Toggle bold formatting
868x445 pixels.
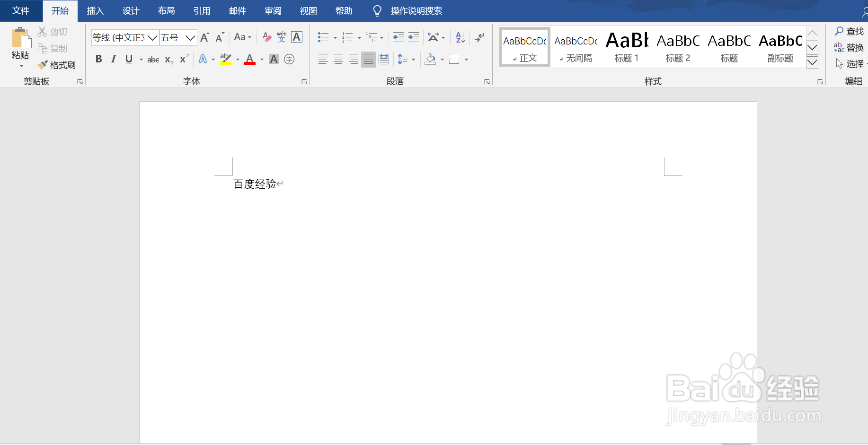point(98,59)
